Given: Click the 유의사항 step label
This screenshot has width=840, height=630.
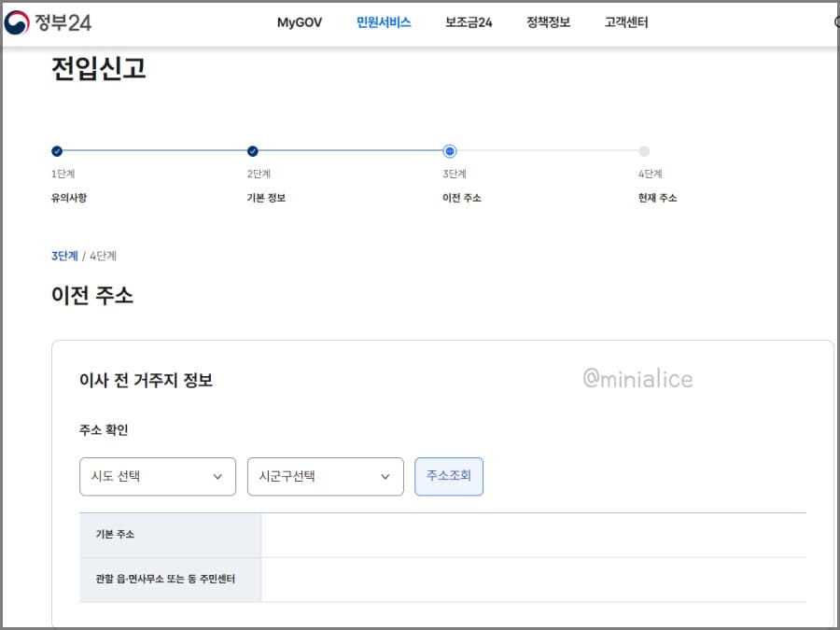Looking at the screenshot, I should click(70, 199).
